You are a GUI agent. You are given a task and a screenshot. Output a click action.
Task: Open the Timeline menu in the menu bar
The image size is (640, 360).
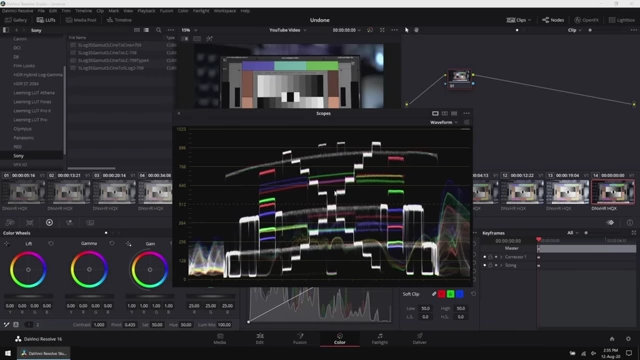coord(84,11)
